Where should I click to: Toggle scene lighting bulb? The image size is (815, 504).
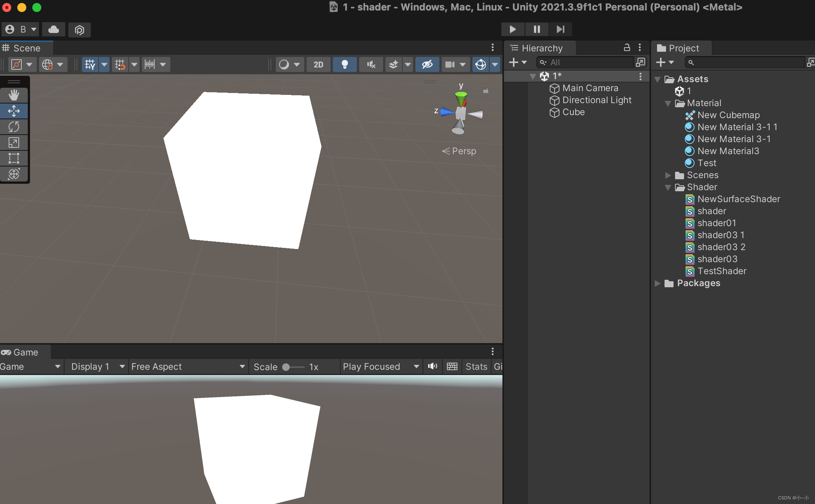pos(344,64)
